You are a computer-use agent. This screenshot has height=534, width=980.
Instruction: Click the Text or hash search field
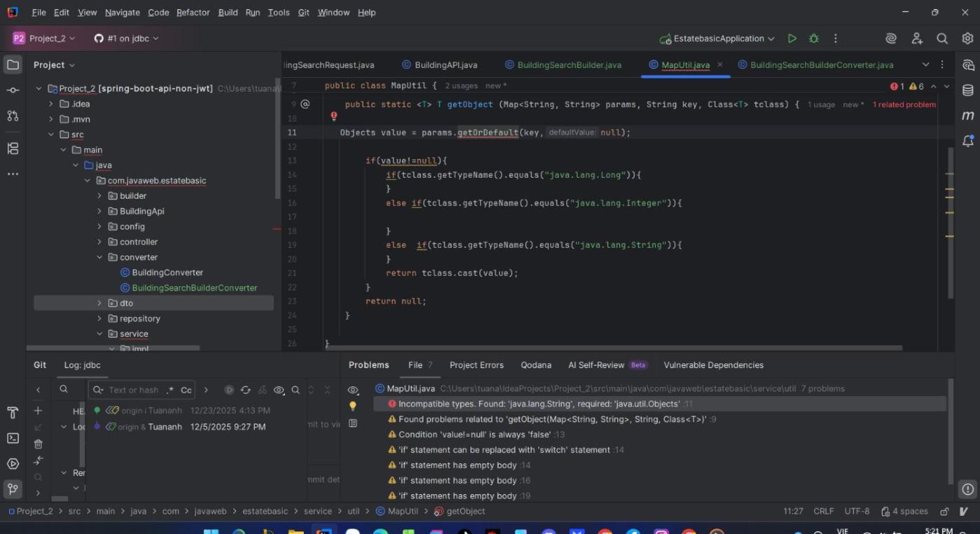[x=133, y=390]
